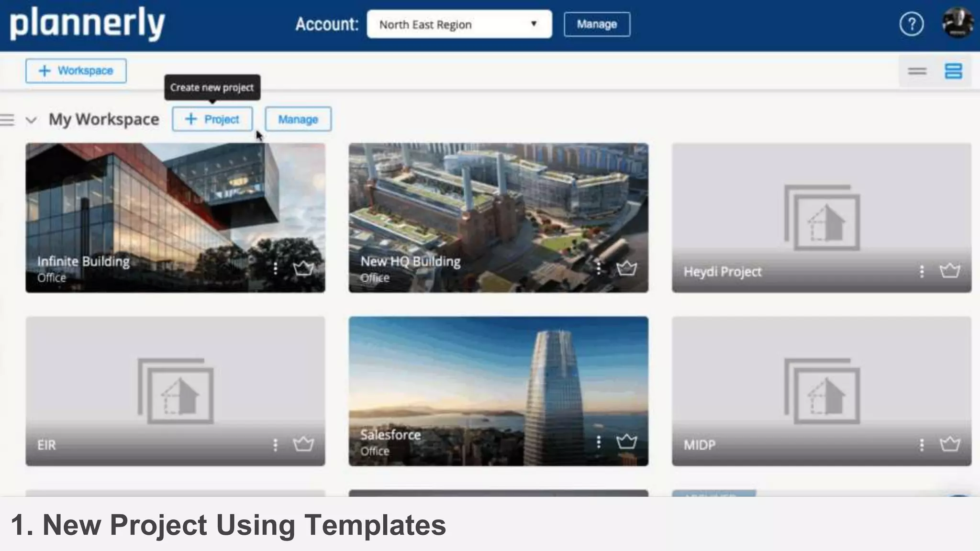Create a new Project in My Workspace

click(x=212, y=119)
